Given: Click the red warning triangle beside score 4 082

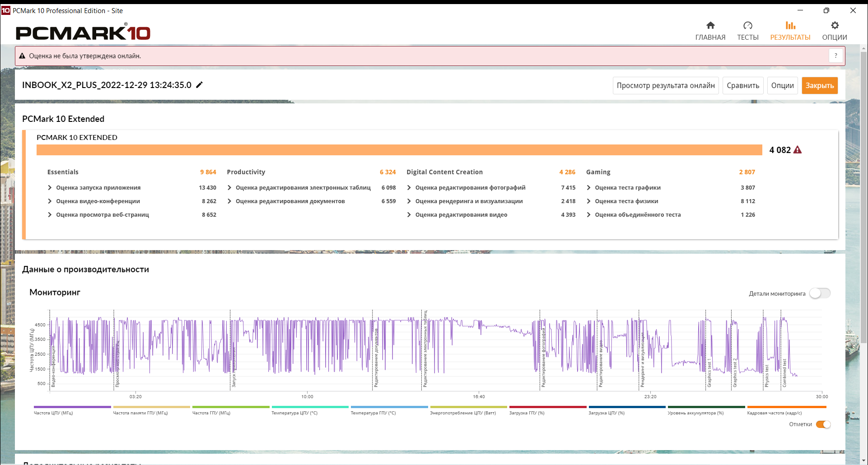Looking at the screenshot, I should [798, 150].
